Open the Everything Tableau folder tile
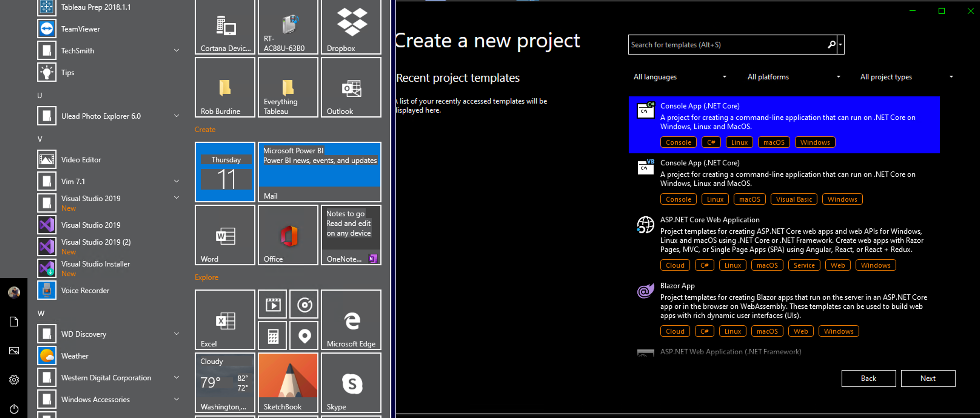980x418 pixels. pyautogui.click(x=288, y=88)
